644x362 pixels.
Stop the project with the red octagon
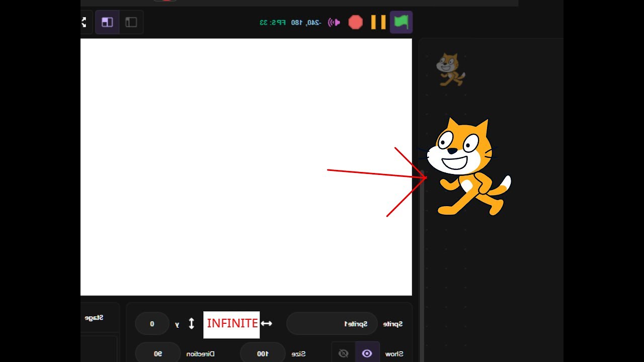click(356, 22)
